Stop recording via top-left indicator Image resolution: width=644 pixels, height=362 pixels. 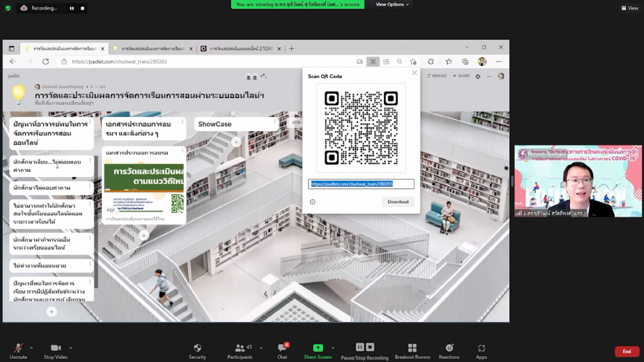(x=82, y=8)
